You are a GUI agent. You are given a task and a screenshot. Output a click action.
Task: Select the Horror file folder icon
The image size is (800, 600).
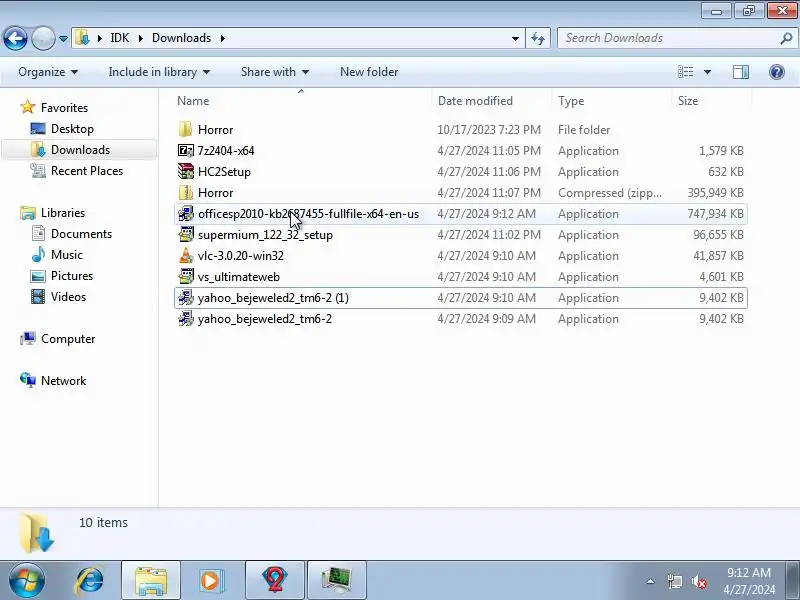(x=186, y=130)
